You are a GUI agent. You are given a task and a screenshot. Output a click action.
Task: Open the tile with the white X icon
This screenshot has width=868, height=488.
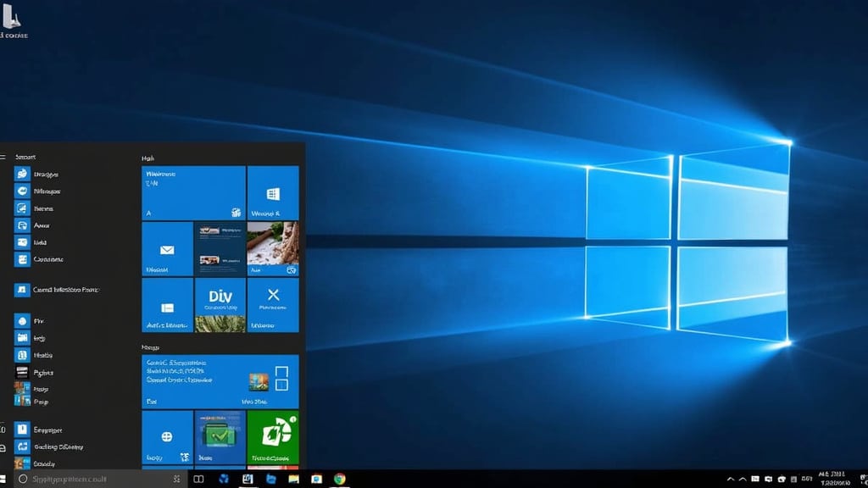[273, 305]
